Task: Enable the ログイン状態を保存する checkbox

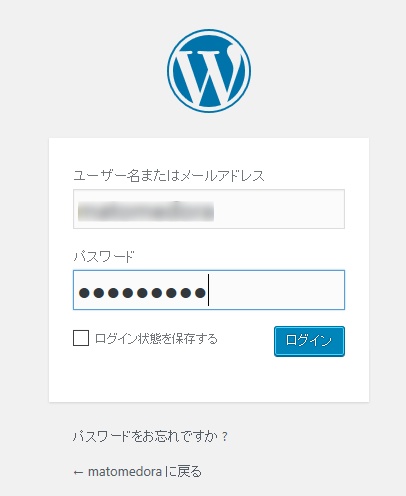Action: click(x=81, y=338)
